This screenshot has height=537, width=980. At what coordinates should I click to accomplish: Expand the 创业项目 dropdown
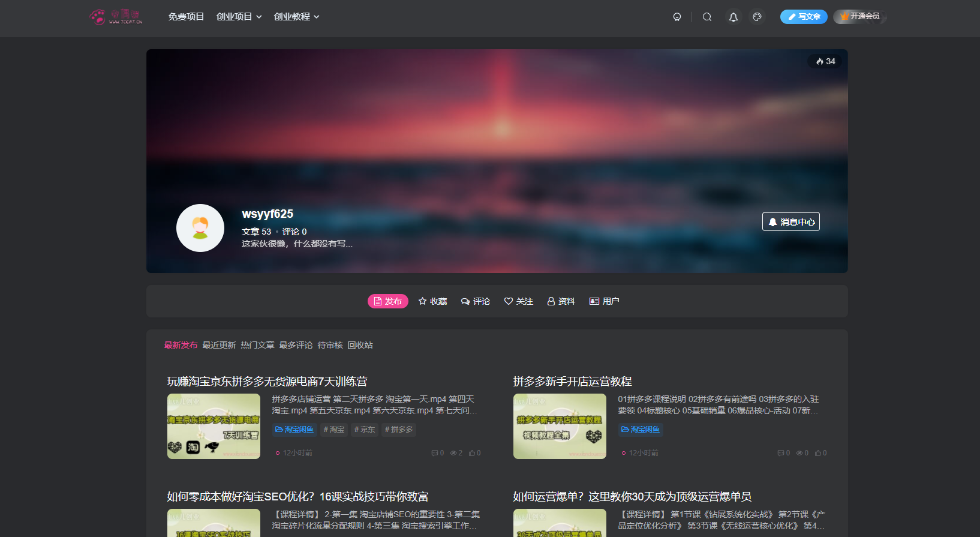pyautogui.click(x=239, y=17)
